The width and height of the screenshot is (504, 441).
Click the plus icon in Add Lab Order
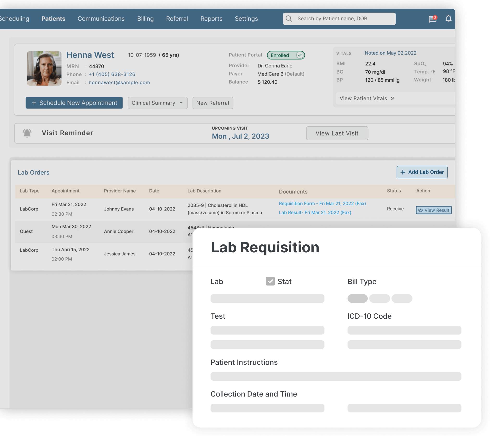403,172
